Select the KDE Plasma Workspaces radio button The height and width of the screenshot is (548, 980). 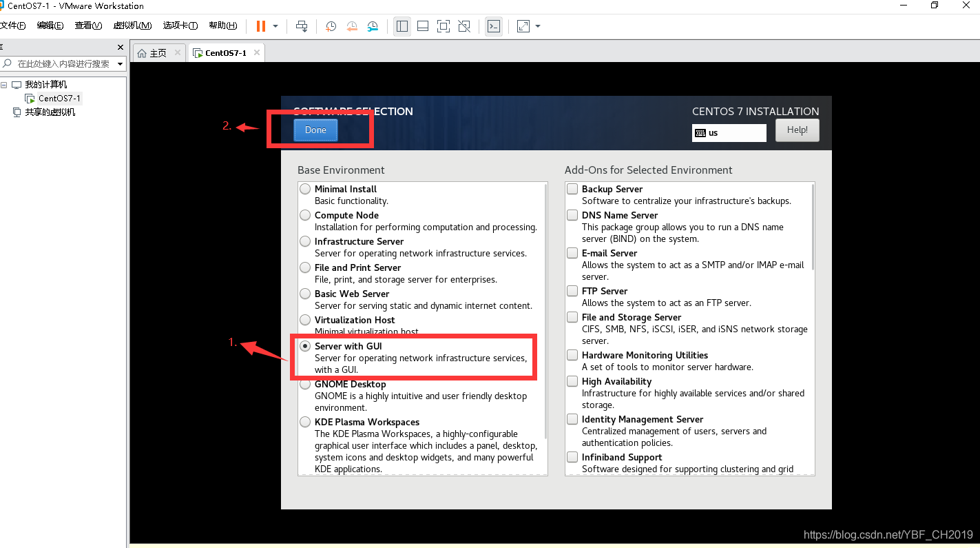tap(305, 422)
